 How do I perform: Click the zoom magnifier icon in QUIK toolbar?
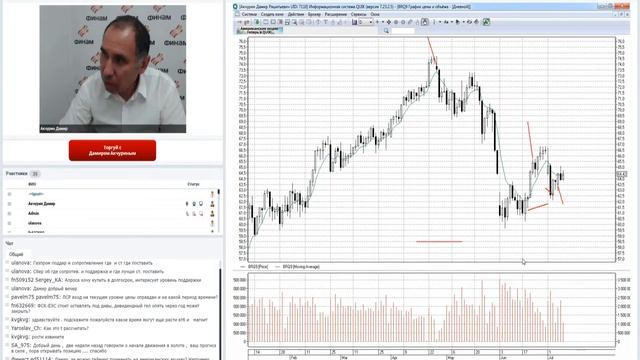(x=294, y=22)
